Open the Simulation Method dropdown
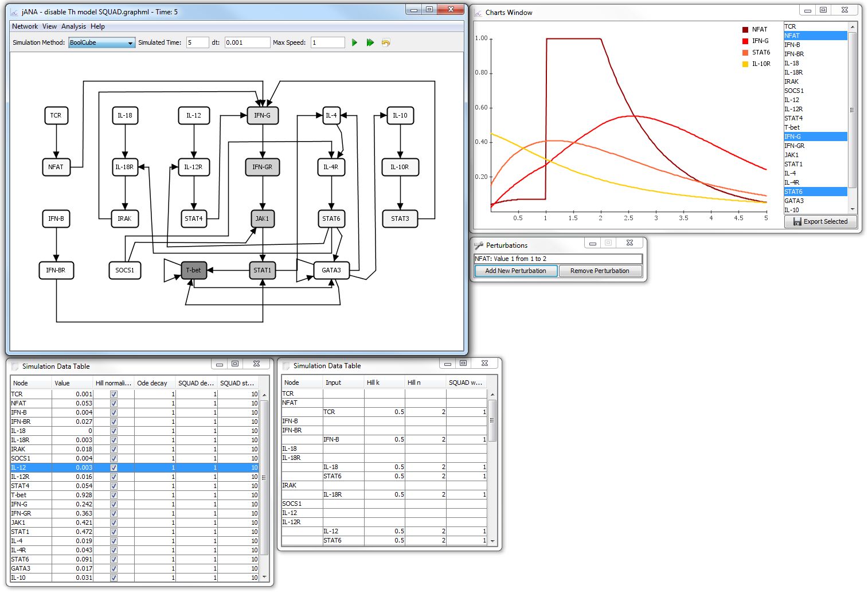The image size is (868, 593). [x=101, y=42]
